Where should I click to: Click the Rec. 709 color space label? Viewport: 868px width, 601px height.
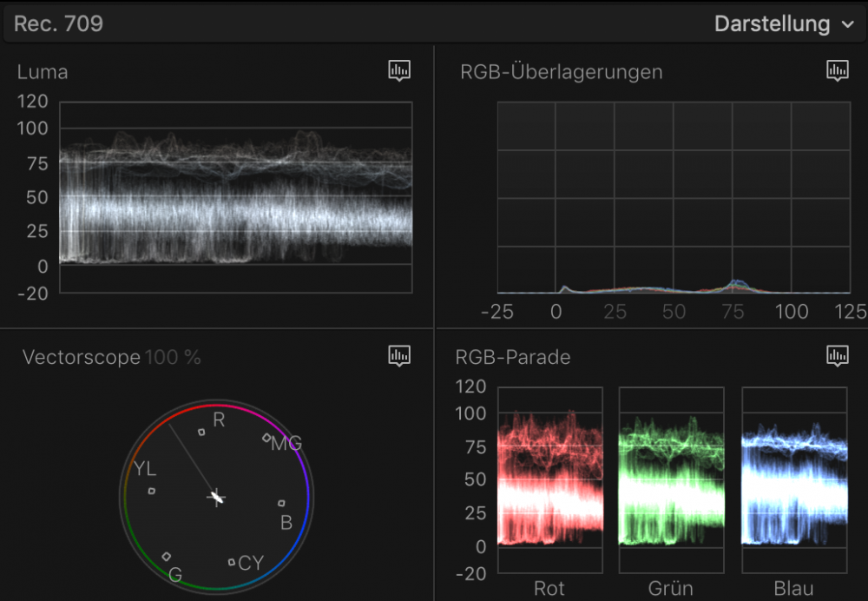pyautogui.click(x=58, y=23)
